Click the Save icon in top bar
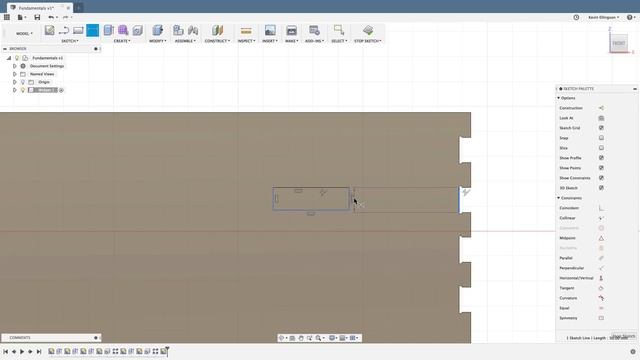This screenshot has width=640, height=360. coord(37,17)
